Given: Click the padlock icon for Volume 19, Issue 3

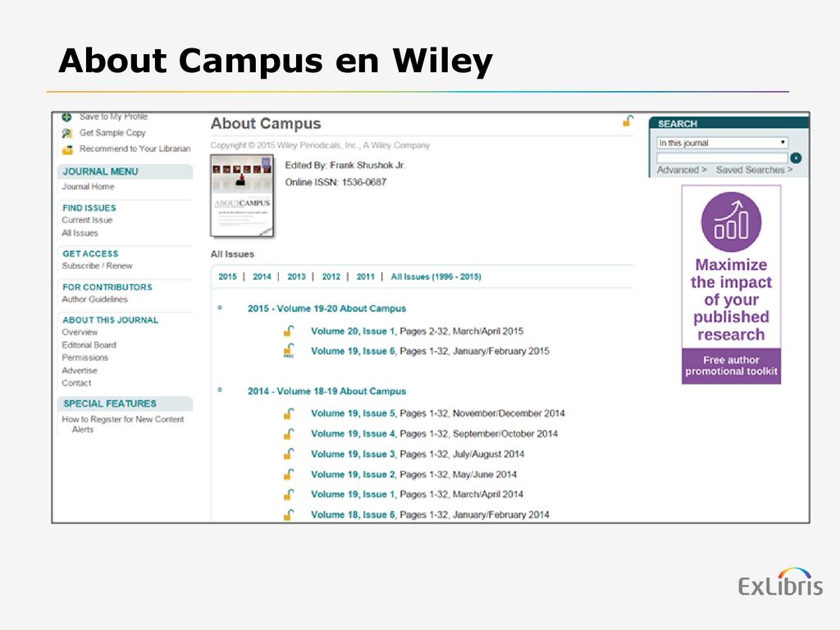Looking at the screenshot, I should (289, 454).
